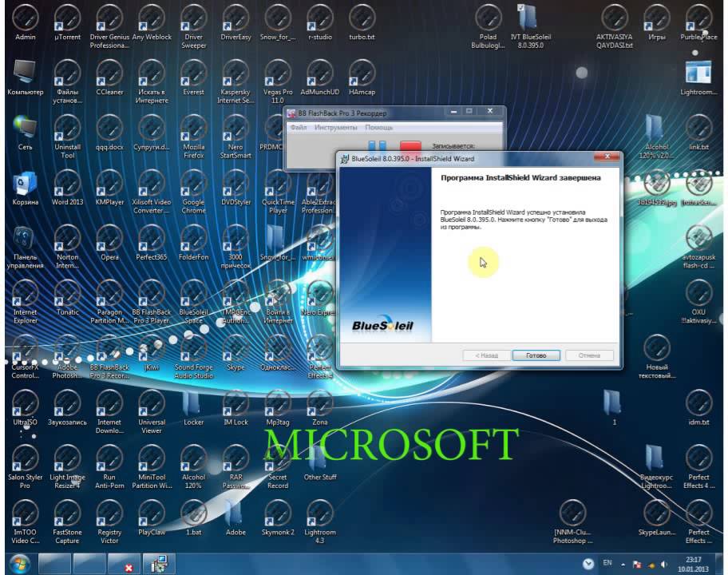Select the Mozilla Firefox desktop icon
The image size is (728, 575).
coord(194,137)
